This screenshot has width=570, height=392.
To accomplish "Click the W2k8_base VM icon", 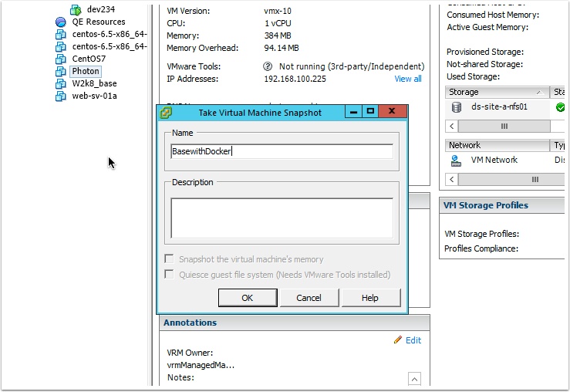I will tap(60, 84).
